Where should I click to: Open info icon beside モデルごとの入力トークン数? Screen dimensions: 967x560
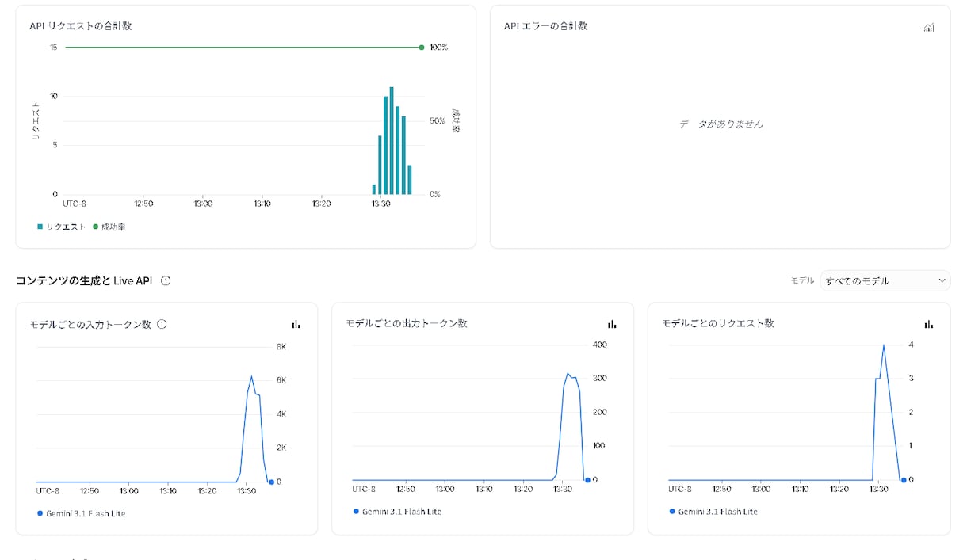[x=162, y=324]
